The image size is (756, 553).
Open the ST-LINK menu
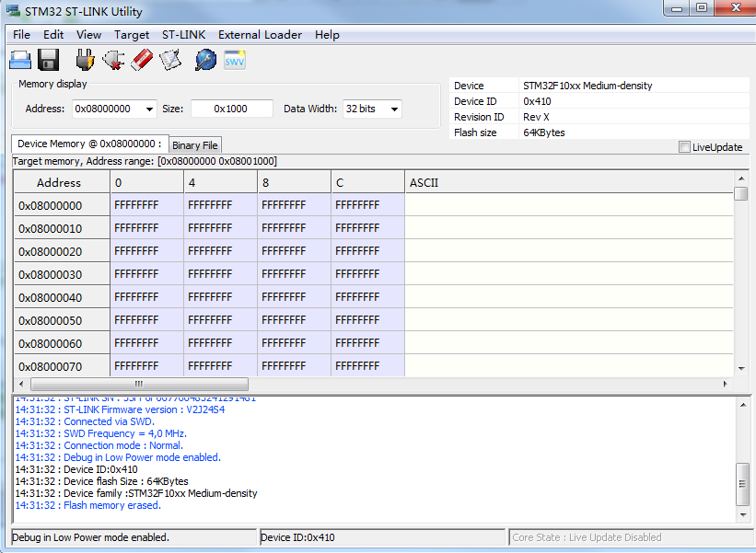coord(183,35)
